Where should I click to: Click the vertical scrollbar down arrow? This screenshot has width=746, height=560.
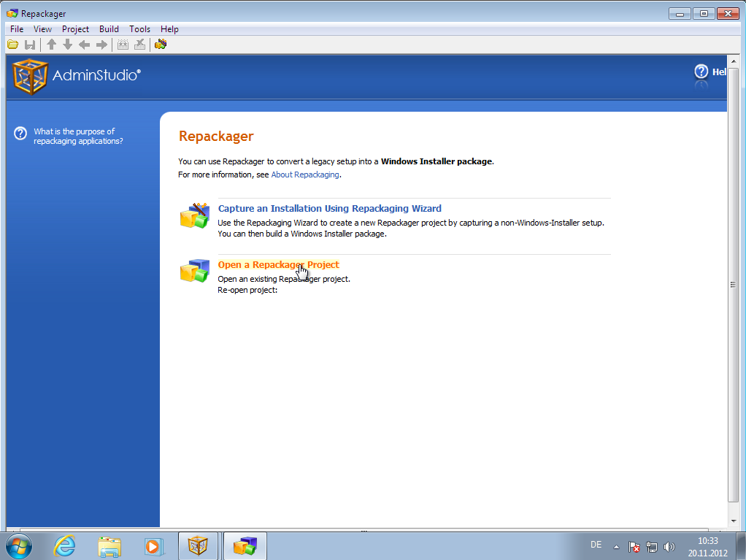[734, 521]
